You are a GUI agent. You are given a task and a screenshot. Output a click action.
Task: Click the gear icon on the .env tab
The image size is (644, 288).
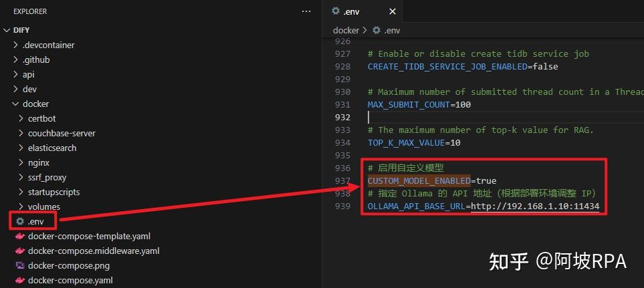336,11
